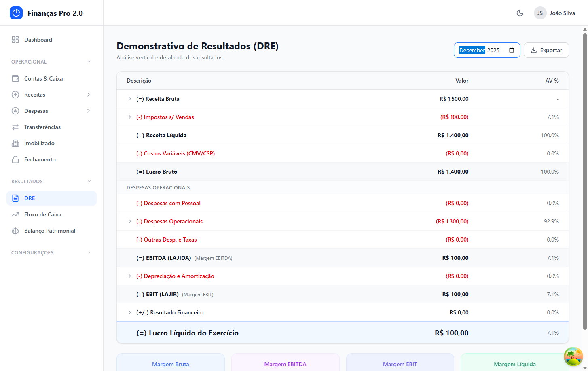
Task: Expand the Despesas Operacionais row details
Action: coord(129,221)
